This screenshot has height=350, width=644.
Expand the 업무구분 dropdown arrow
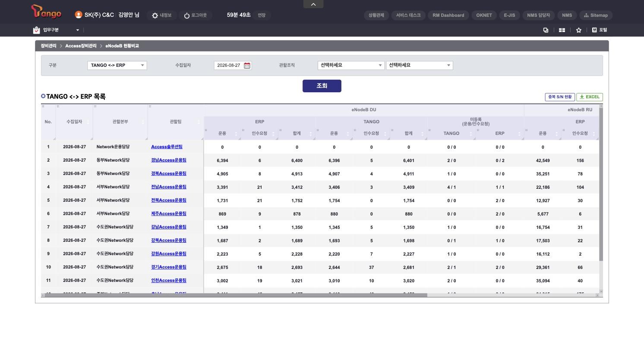(78, 30)
